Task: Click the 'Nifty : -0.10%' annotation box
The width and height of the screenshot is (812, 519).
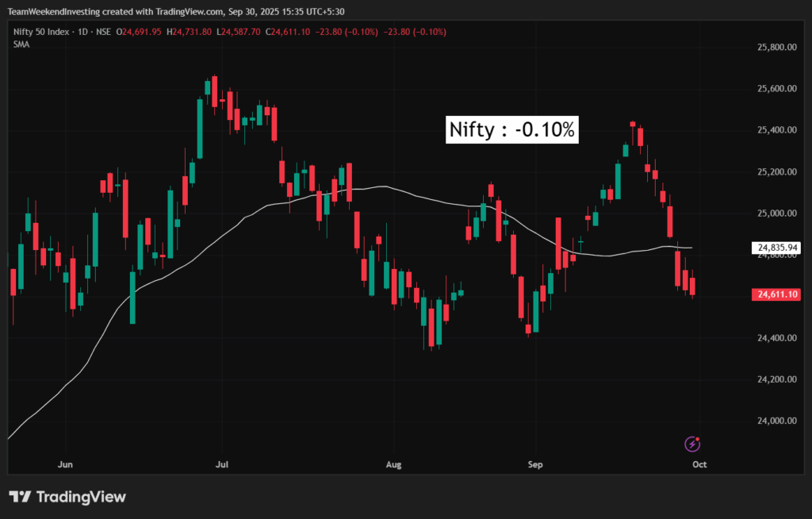Action: [x=512, y=129]
